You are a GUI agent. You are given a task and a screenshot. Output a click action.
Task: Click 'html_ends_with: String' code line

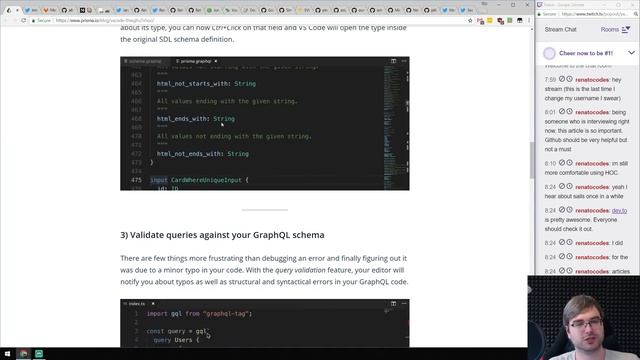pos(196,118)
